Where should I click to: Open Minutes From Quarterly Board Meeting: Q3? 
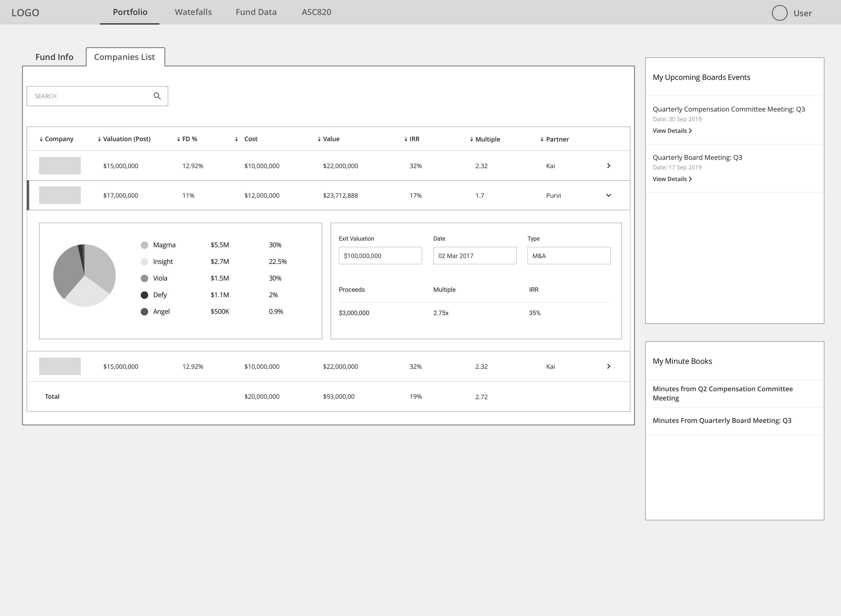pyautogui.click(x=722, y=421)
